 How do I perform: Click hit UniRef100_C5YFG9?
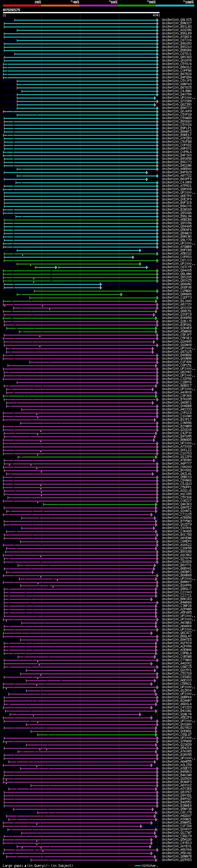177,115
